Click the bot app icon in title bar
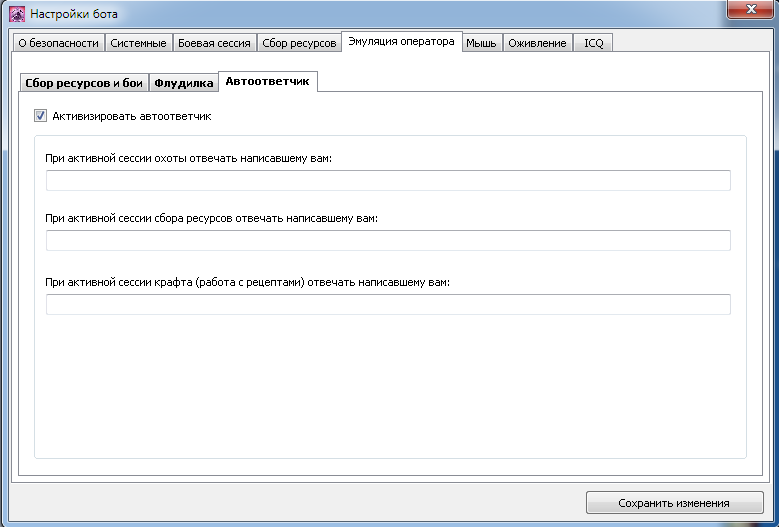This screenshot has height=527, width=779. (x=17, y=14)
